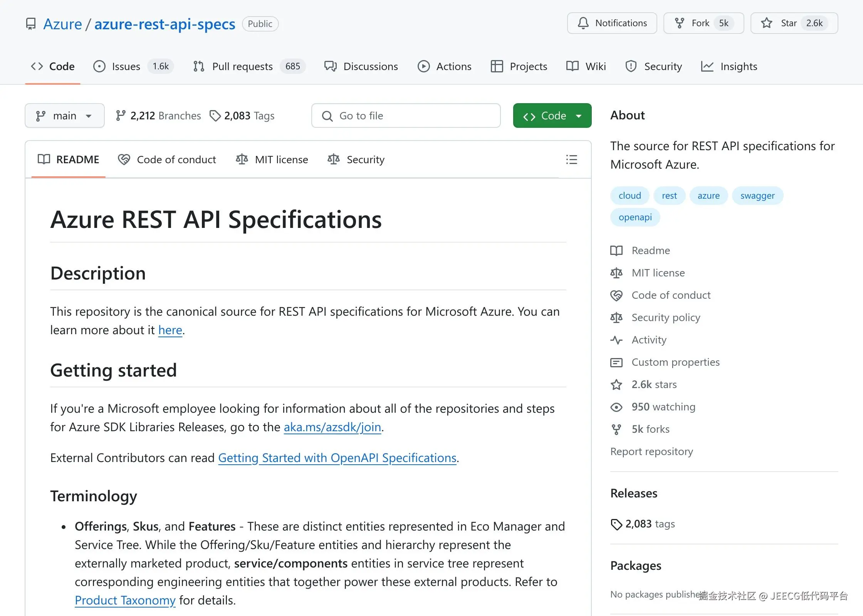Expand the green Code dropdown button
The image size is (863, 616).
coord(552,115)
